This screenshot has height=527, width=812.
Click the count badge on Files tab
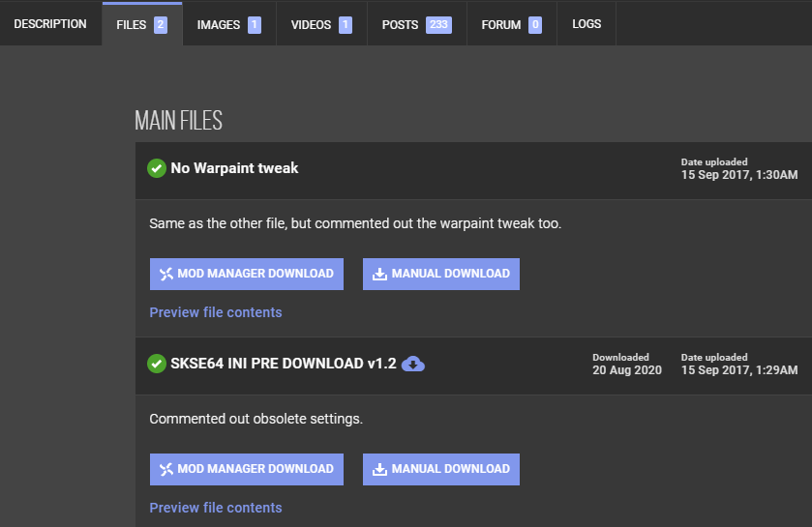161,25
